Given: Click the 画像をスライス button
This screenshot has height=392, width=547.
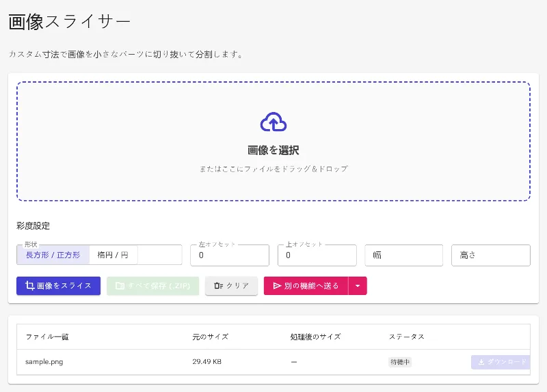Looking at the screenshot, I should (x=59, y=285).
